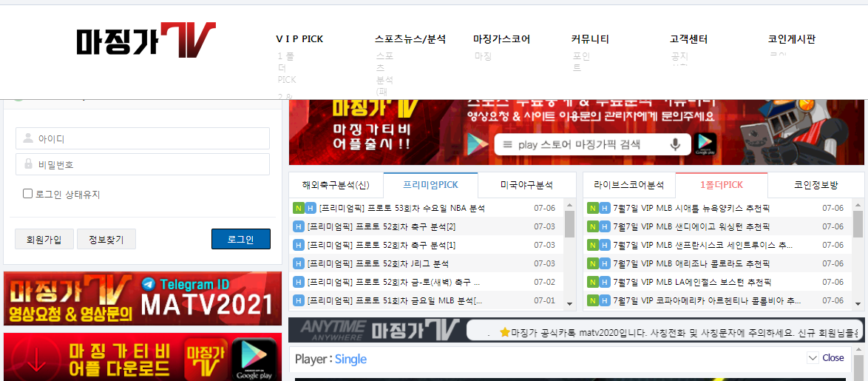
Task: Switch to 라이브스코어분석 tab
Action: 629,185
